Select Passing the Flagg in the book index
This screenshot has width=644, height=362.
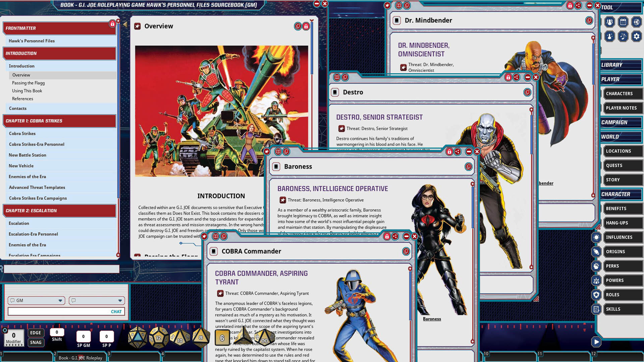click(x=28, y=83)
